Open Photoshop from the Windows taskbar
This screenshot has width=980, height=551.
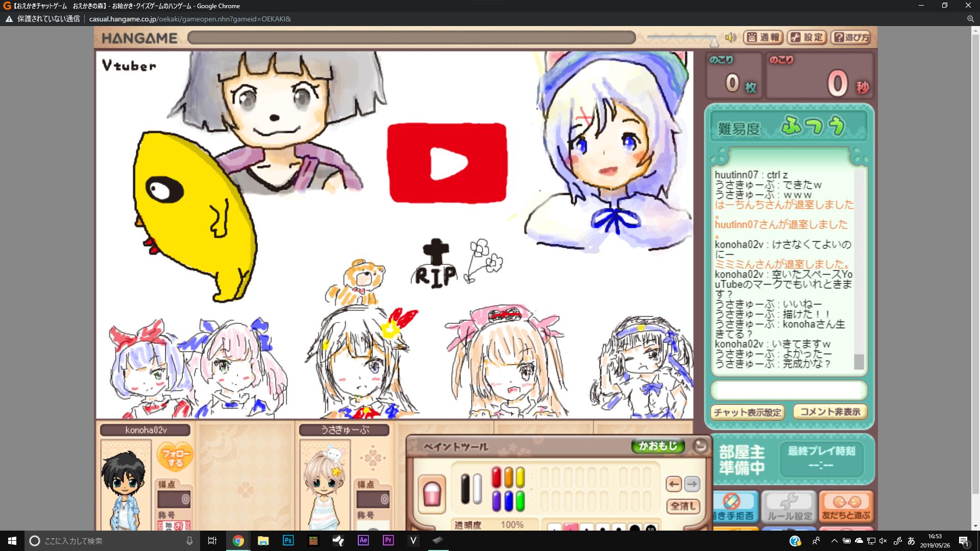click(x=288, y=540)
